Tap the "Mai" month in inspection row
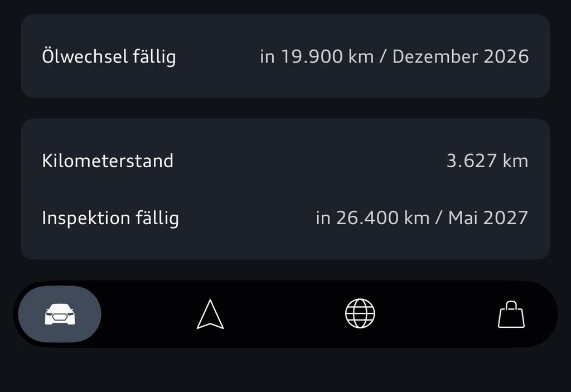 click(x=463, y=217)
